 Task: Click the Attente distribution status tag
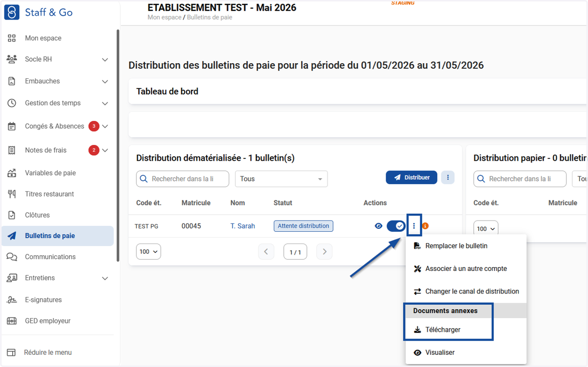[x=303, y=226]
